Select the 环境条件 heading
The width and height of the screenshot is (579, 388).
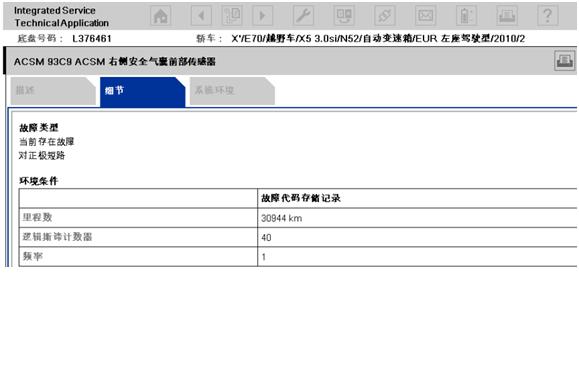[39, 181]
